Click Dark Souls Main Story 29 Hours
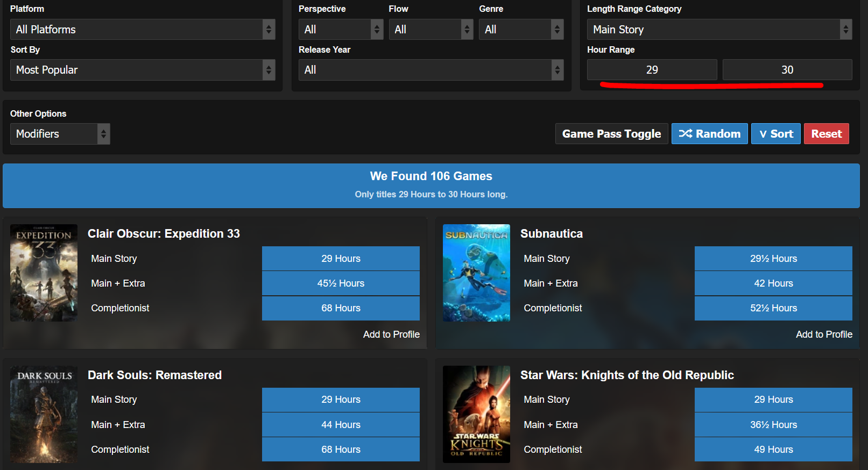The image size is (868, 470). tap(341, 400)
